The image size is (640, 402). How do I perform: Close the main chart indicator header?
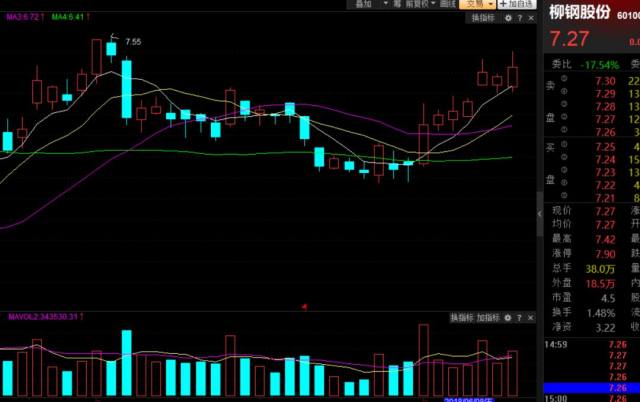click(531, 18)
